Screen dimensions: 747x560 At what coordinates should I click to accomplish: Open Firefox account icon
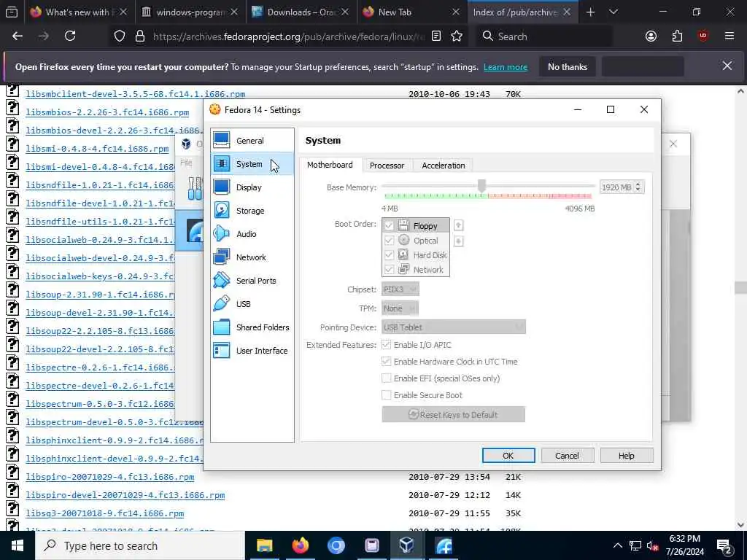coord(651,36)
